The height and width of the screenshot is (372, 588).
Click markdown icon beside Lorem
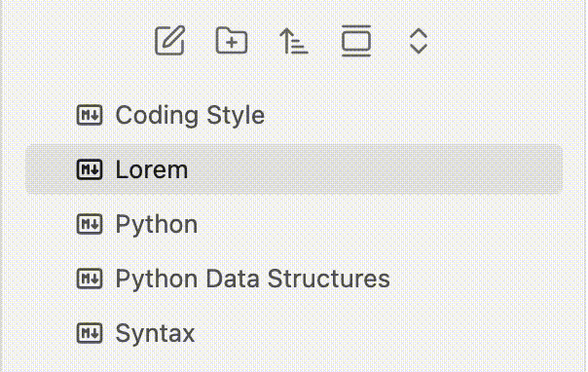click(90, 169)
